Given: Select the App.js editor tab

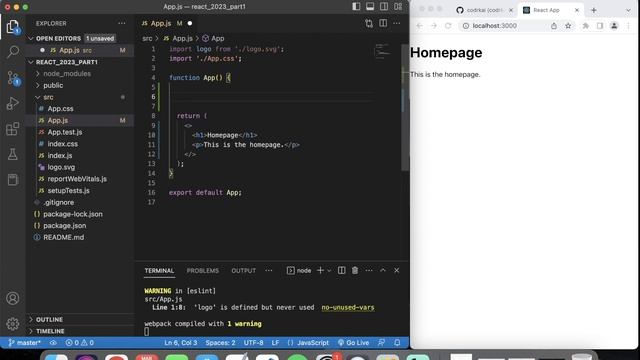Looking at the screenshot, I should pos(167,23).
